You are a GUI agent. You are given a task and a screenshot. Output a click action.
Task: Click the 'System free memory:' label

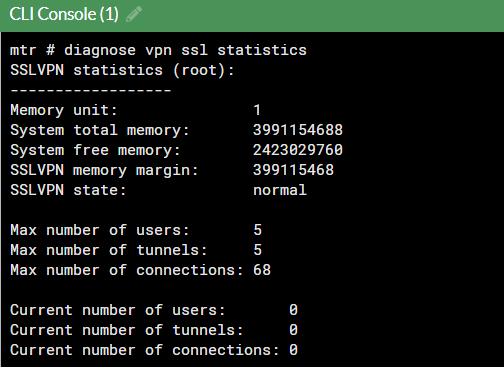click(x=95, y=150)
